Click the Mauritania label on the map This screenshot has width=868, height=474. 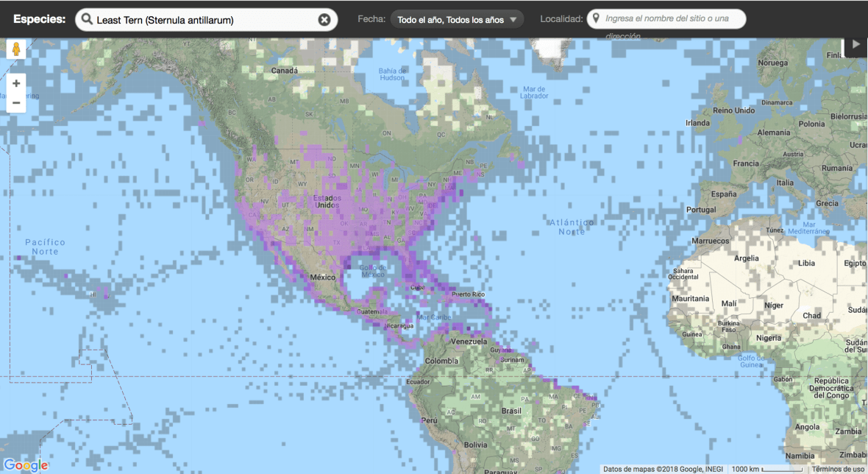pyautogui.click(x=690, y=299)
